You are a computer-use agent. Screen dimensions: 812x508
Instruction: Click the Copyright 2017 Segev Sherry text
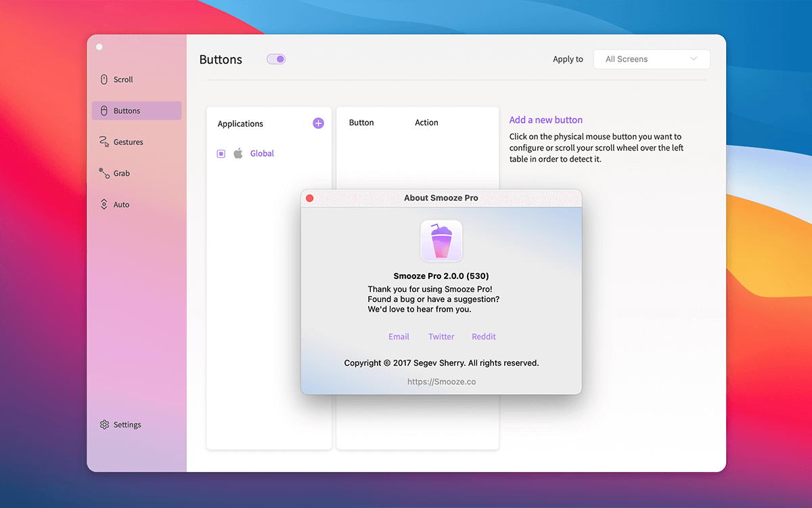441,363
